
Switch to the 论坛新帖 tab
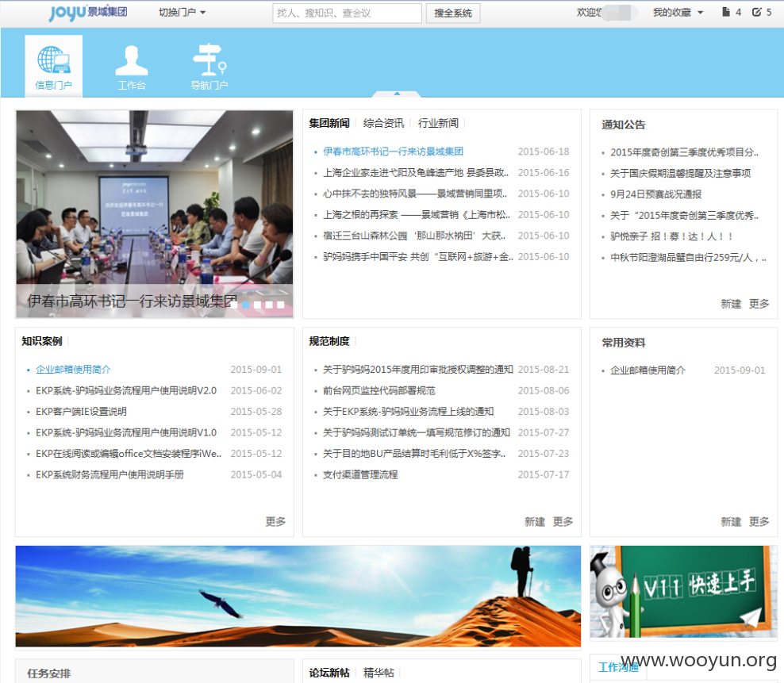329,673
